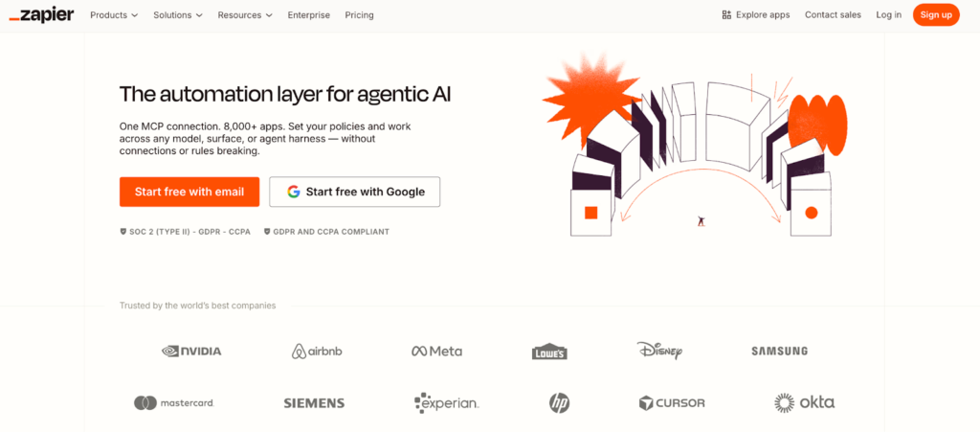Viewport: 980px width, 432px height.
Task: Click the Meta logo
Action: coord(436,352)
